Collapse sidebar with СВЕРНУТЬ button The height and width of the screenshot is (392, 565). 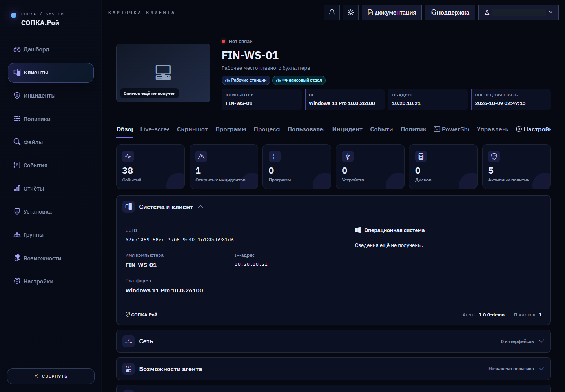tap(51, 376)
